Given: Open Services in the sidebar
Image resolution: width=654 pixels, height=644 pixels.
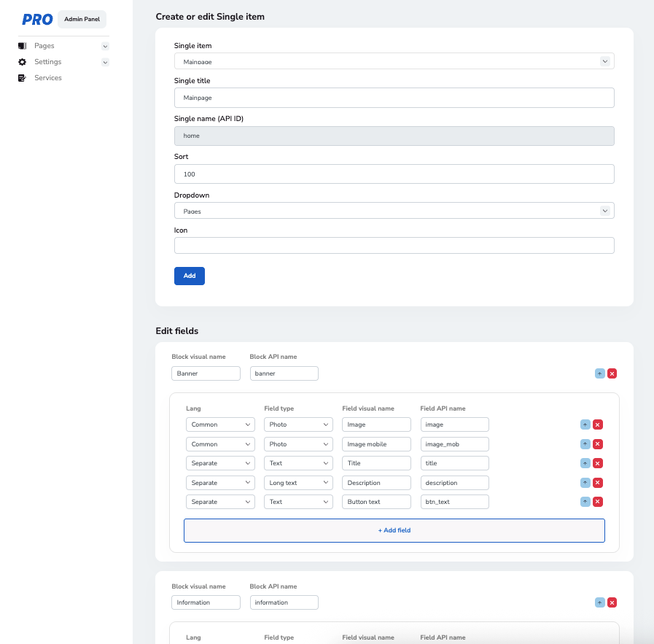Looking at the screenshot, I should pyautogui.click(x=48, y=78).
